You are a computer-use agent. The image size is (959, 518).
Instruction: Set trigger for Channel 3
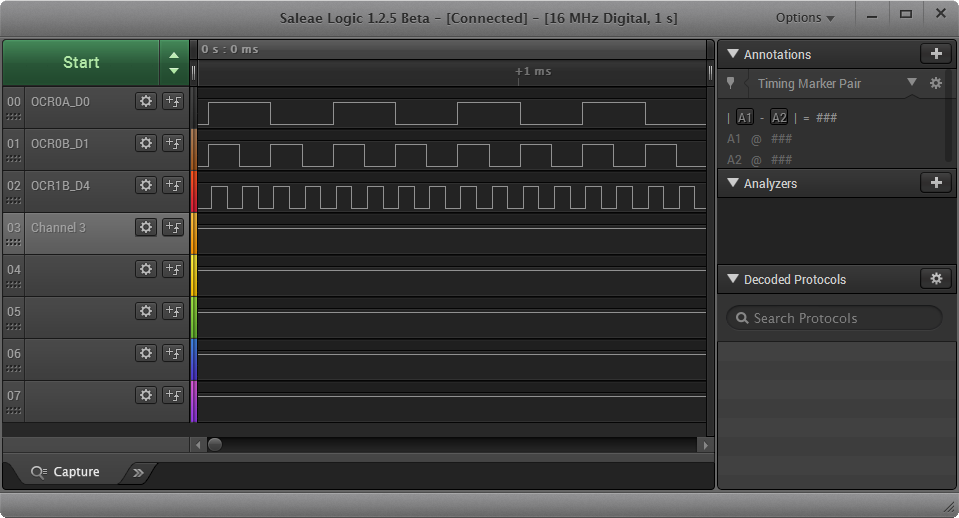coord(173,228)
